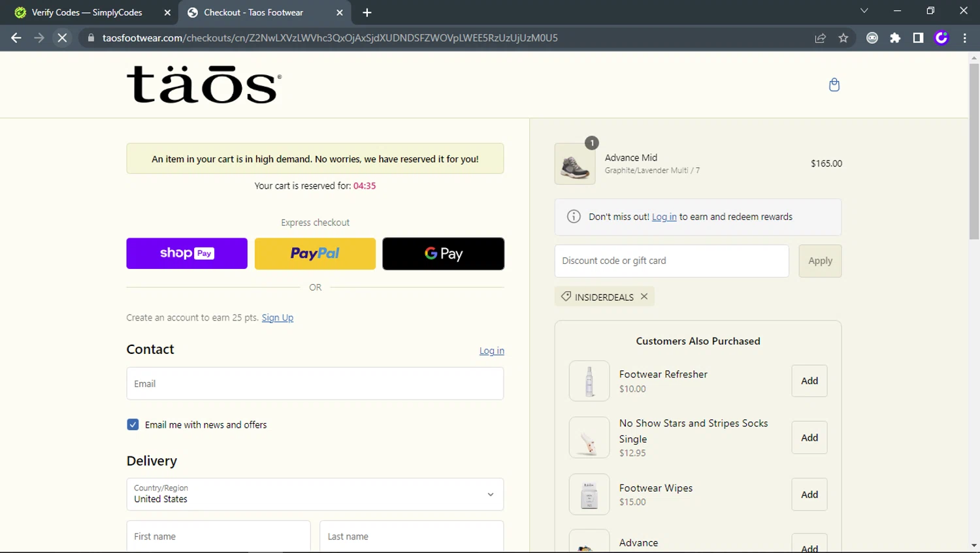The width and height of the screenshot is (980, 553).
Task: Click Customers Also Purchased heading
Action: (698, 341)
